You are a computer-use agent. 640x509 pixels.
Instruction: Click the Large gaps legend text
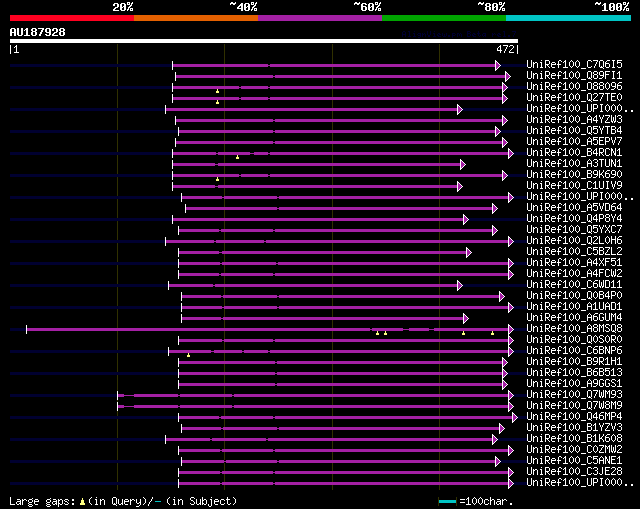click(x=42, y=501)
